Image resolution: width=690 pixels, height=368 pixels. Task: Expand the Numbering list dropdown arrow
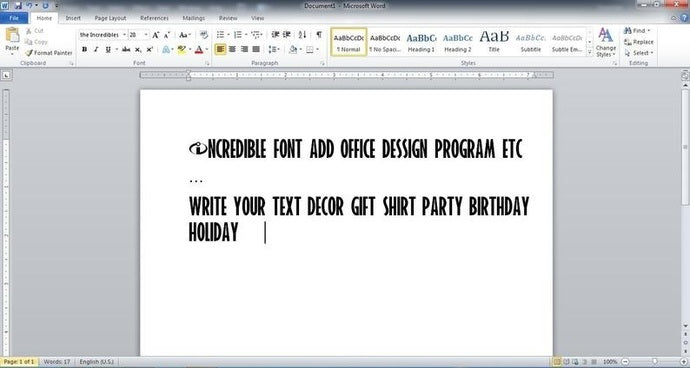246,34
